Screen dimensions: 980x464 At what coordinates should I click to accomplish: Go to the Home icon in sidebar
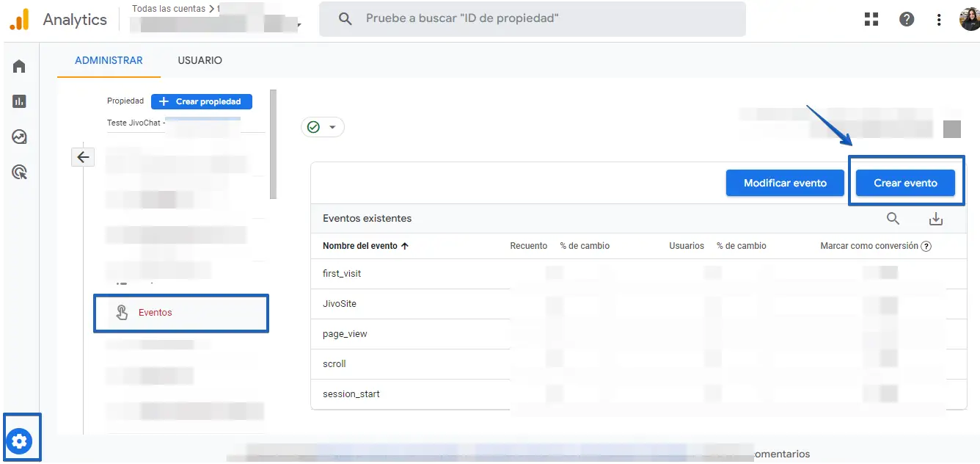[20, 67]
